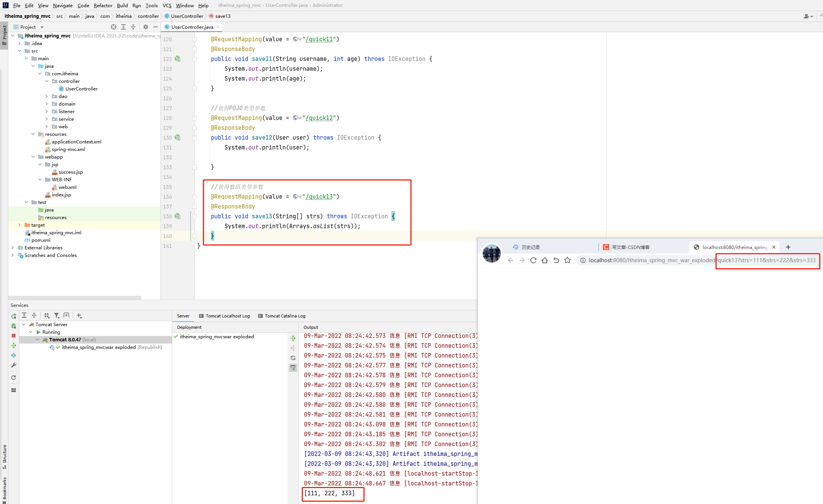This screenshot has width=823, height=504.
Task: Click the Republish link for artifact
Action: pyautogui.click(x=150, y=347)
